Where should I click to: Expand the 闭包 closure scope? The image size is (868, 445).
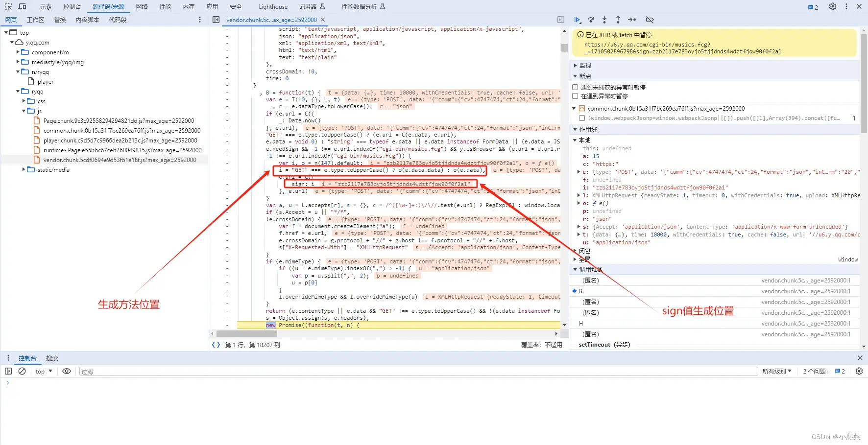[576, 251]
